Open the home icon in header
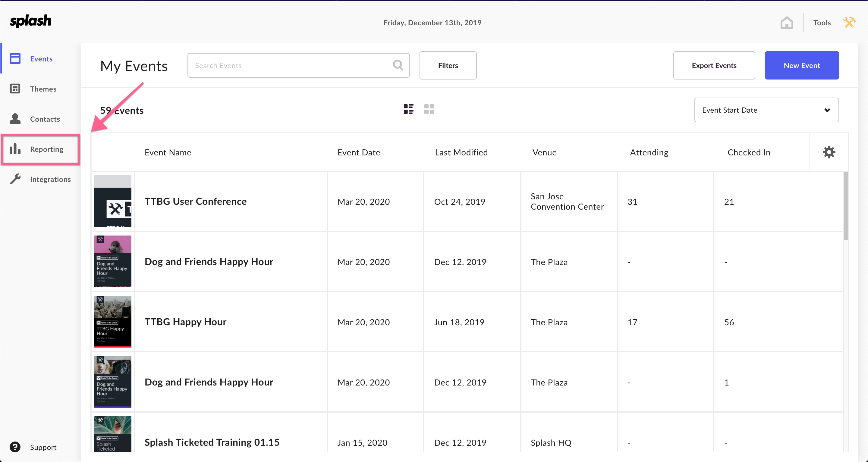Image resolution: width=868 pixels, height=462 pixels. pos(786,23)
